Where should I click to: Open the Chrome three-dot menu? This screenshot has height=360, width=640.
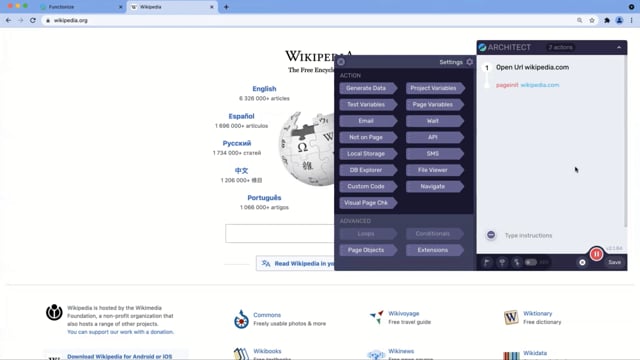631,20
